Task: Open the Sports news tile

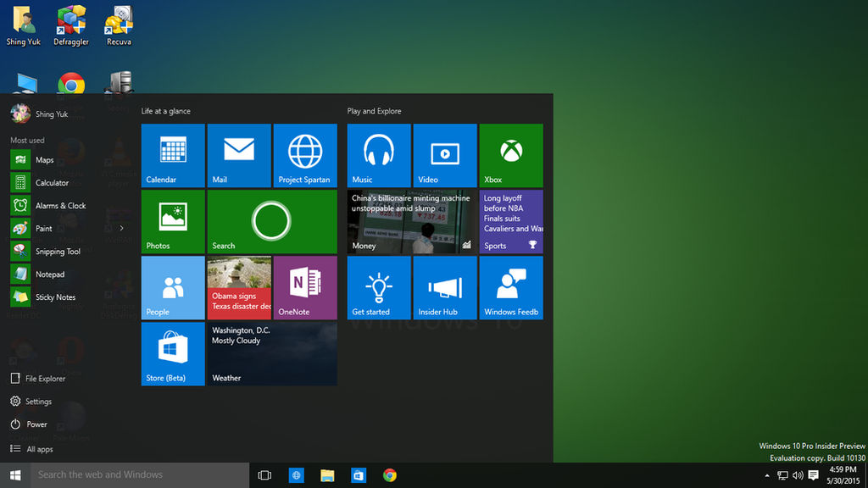Action: coord(511,222)
